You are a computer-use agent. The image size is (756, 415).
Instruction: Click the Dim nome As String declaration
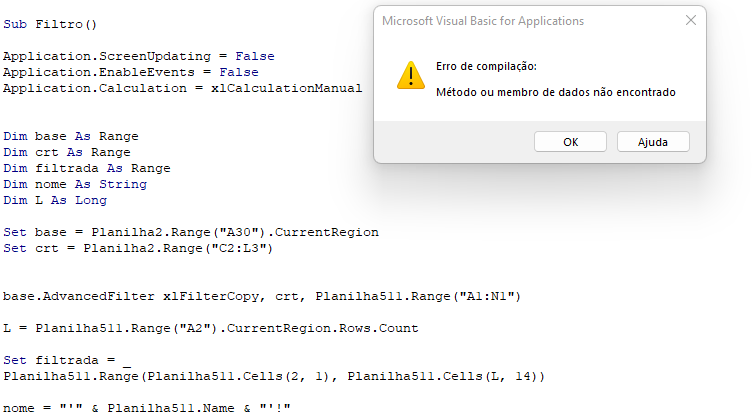[x=75, y=184]
